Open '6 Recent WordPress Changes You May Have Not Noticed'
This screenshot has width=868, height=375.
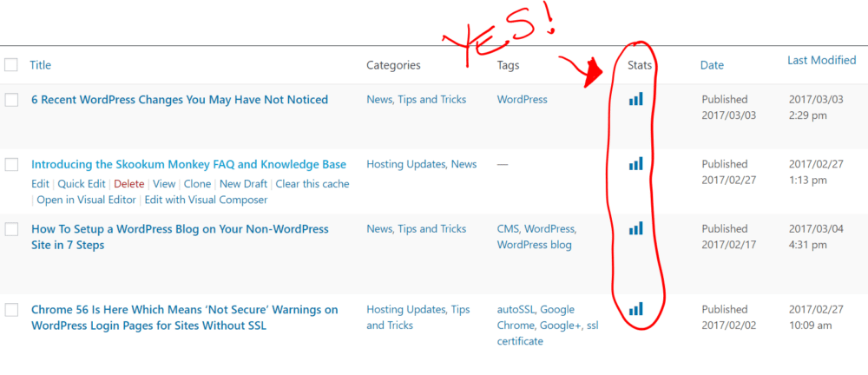(180, 100)
